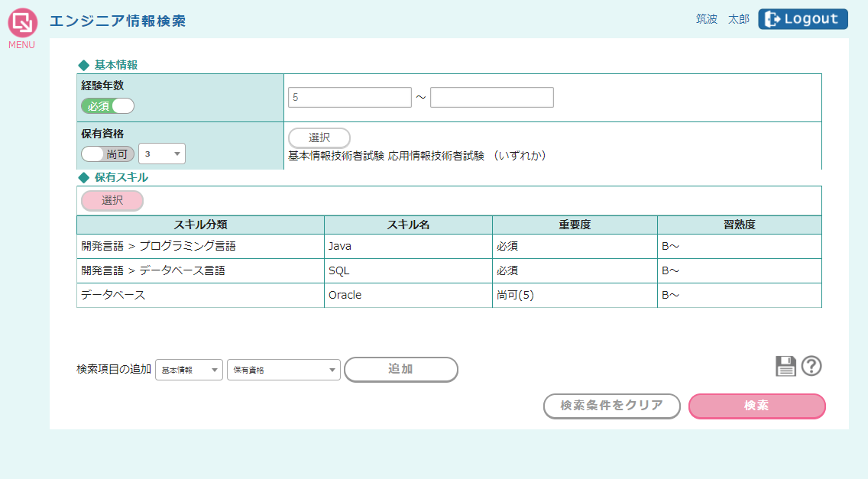The width and height of the screenshot is (868, 479).
Task: Click 検索条件をクリア button
Action: [611, 406]
